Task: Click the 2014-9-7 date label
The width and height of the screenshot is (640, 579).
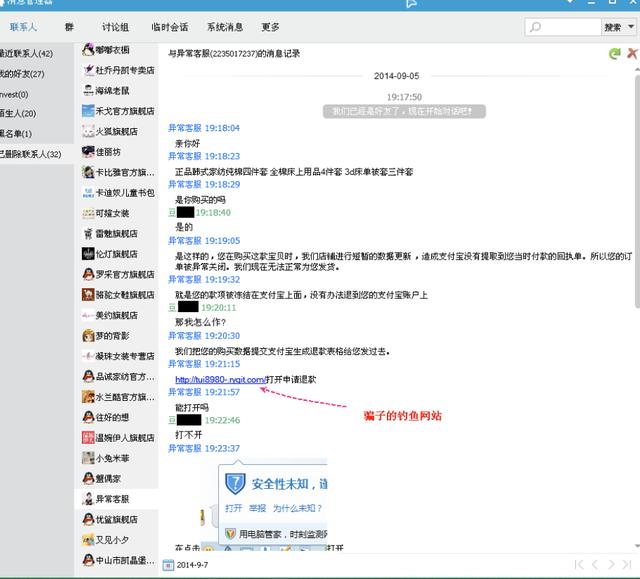Action: pyautogui.click(x=193, y=565)
